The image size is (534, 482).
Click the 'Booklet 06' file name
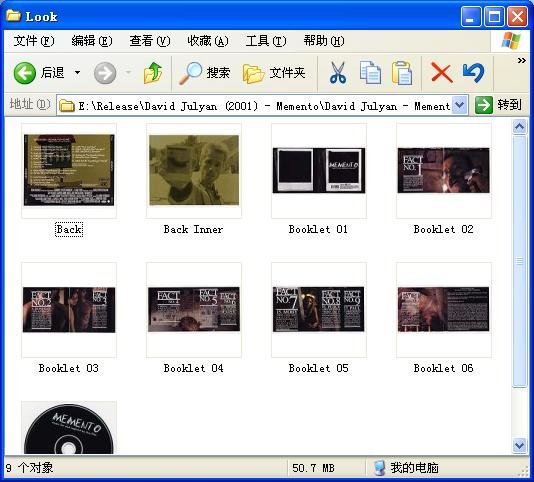click(x=443, y=368)
